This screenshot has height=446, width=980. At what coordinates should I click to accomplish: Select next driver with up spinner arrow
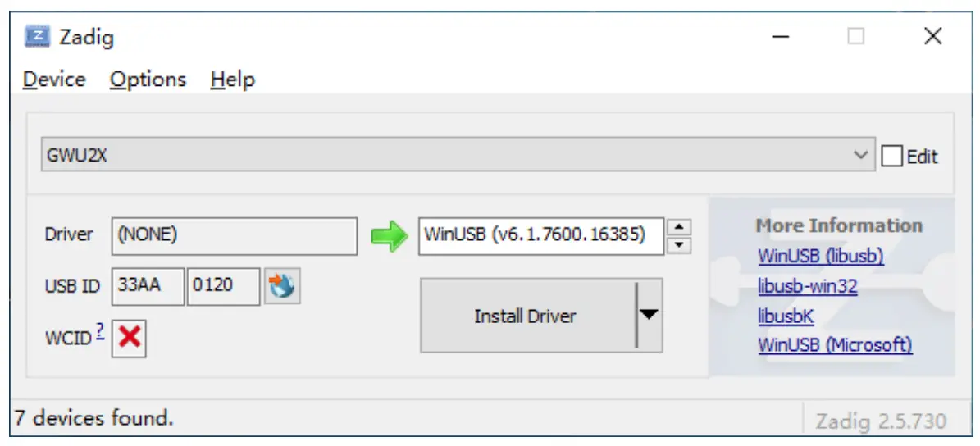click(679, 227)
